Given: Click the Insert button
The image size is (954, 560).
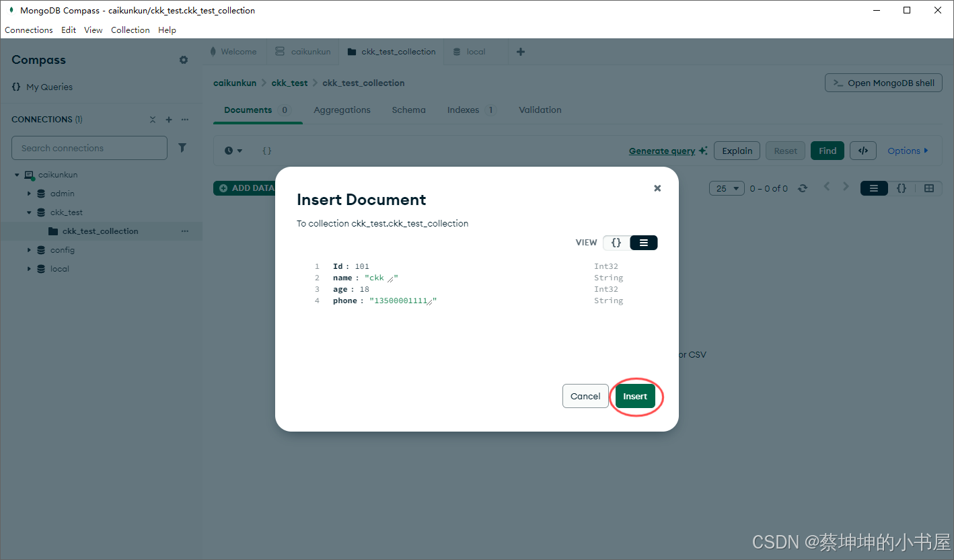Looking at the screenshot, I should tap(635, 396).
